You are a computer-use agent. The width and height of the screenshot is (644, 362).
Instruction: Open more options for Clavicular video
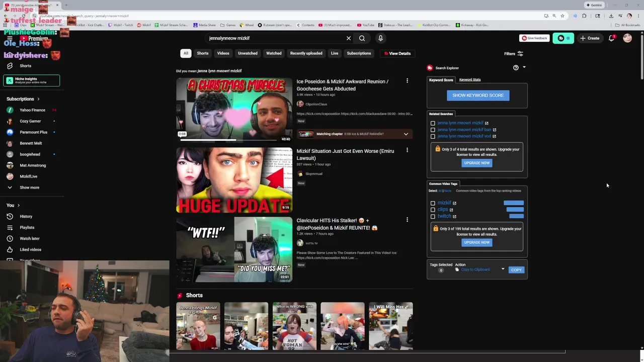[x=407, y=220]
